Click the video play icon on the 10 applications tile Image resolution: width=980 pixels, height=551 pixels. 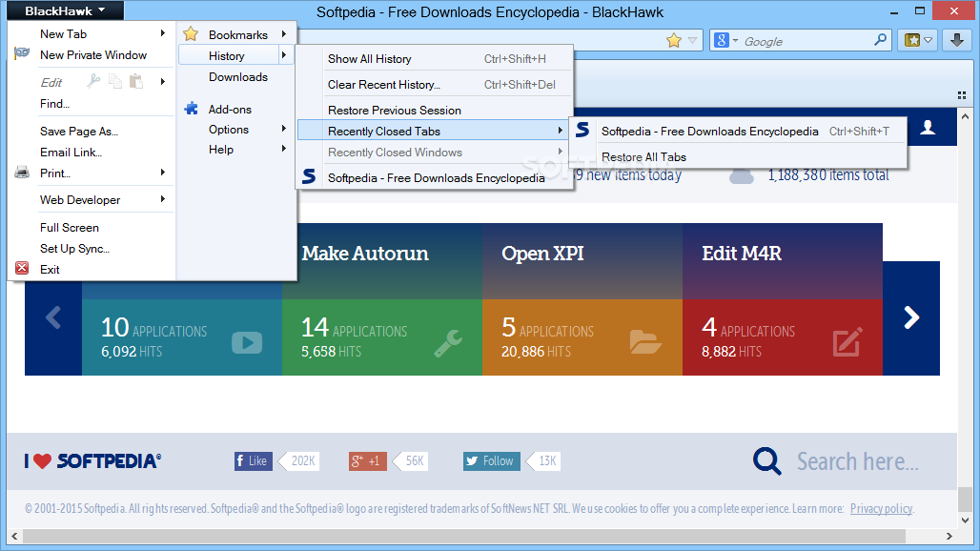[247, 342]
